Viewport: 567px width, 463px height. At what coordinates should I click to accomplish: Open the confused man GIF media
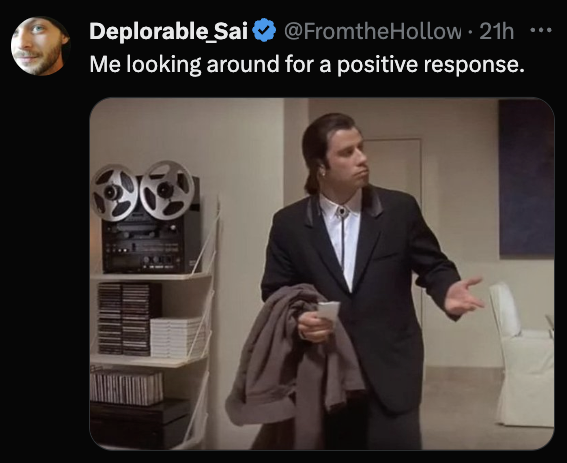[322, 274]
